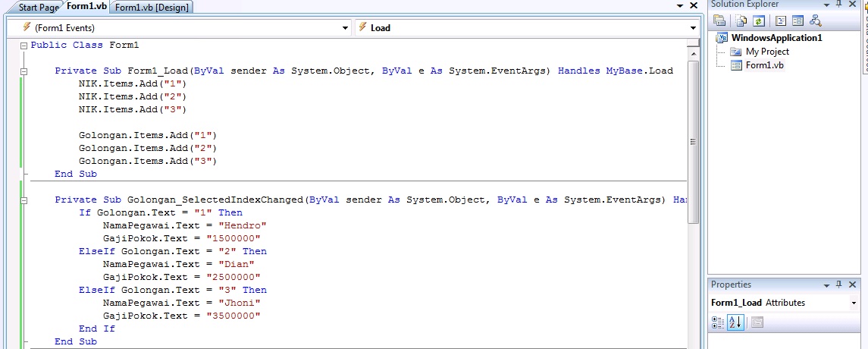Click 'ElseIf Golongan.Text = "3" Then' line
This screenshot has width=868, height=349.
click(173, 291)
